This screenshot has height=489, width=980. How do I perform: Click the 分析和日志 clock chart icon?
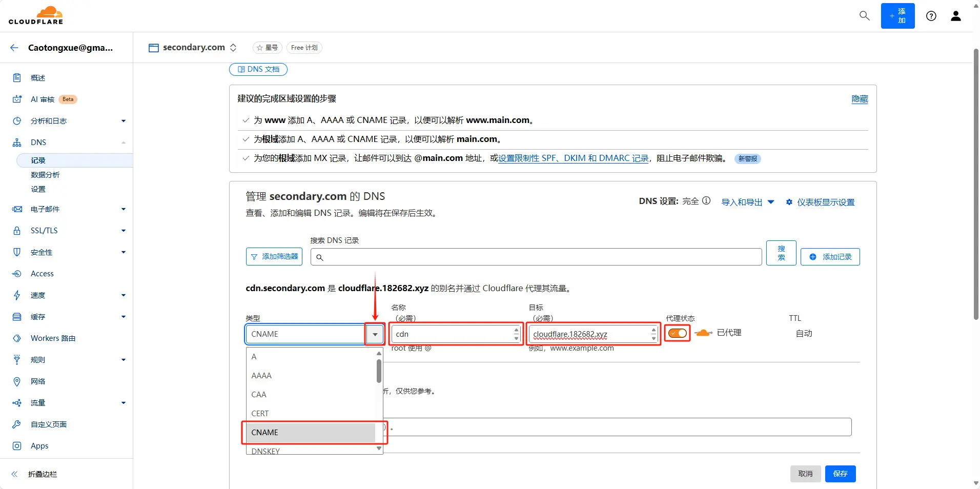pyautogui.click(x=17, y=121)
